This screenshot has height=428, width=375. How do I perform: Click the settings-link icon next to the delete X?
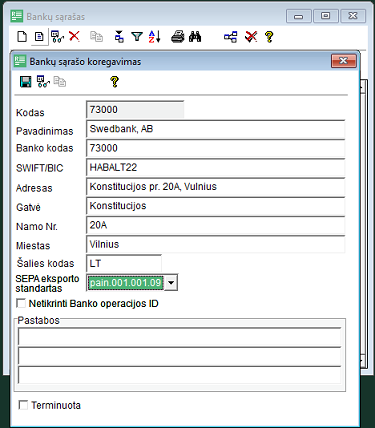57,36
